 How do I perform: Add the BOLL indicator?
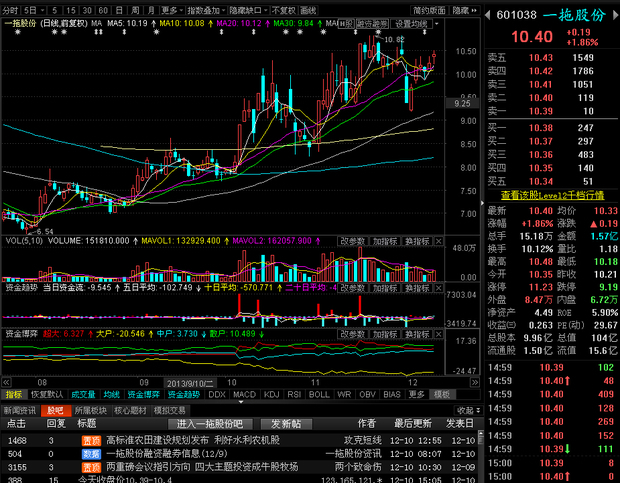[x=319, y=394]
